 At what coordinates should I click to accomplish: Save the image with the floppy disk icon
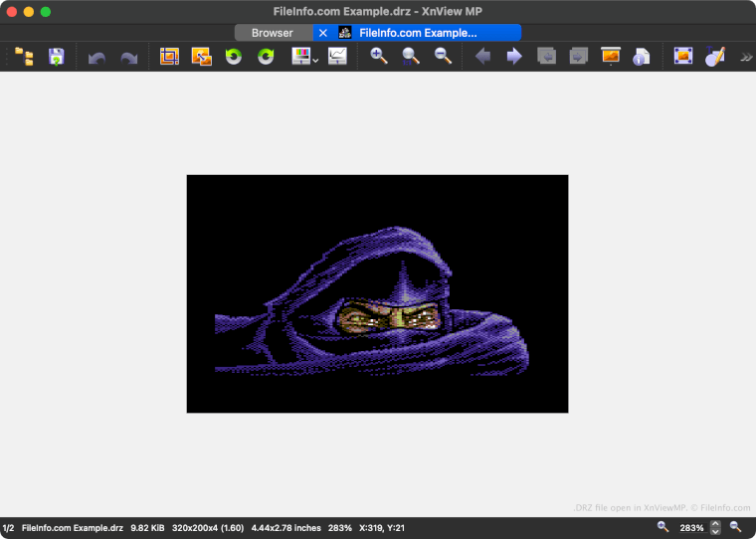pos(57,57)
